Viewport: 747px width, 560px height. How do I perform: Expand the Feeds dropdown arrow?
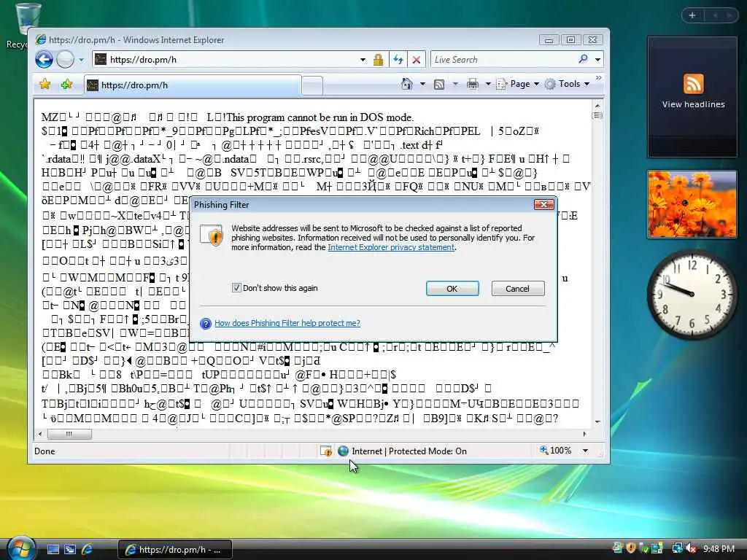click(x=455, y=85)
